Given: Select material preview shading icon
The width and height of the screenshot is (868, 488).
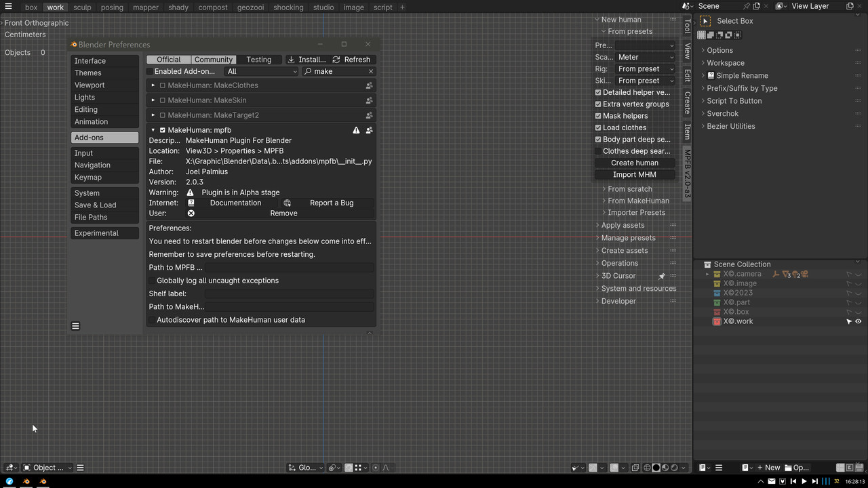Looking at the screenshot, I should pos(665,468).
